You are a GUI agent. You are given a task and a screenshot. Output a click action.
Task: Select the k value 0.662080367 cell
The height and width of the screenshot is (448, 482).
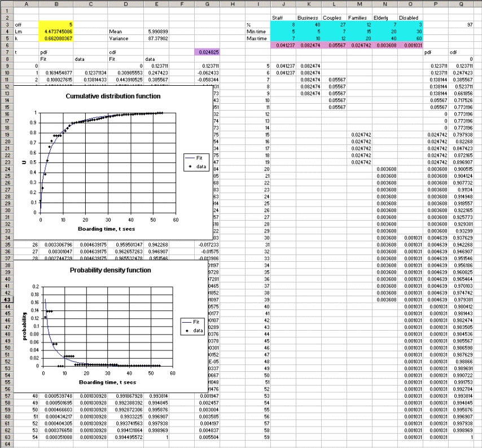(x=56, y=38)
